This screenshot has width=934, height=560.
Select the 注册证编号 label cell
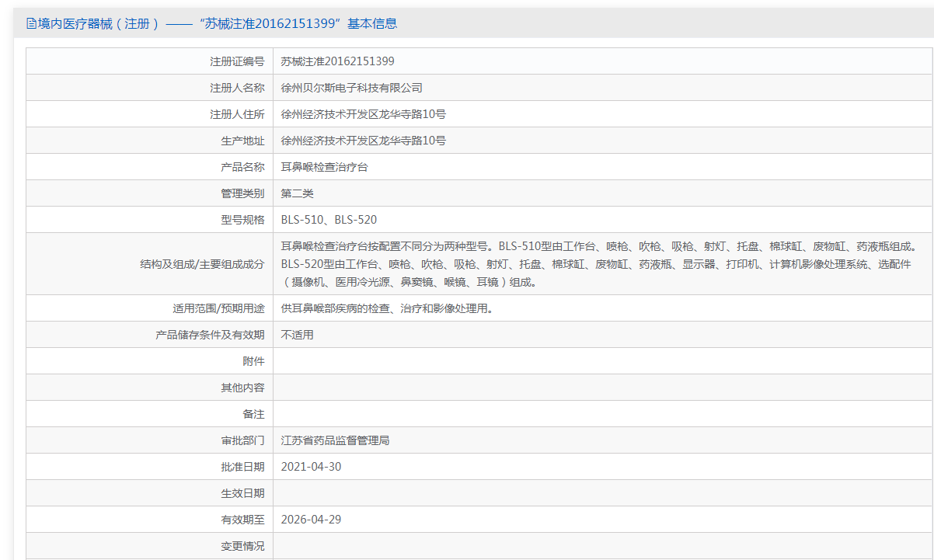coord(149,61)
